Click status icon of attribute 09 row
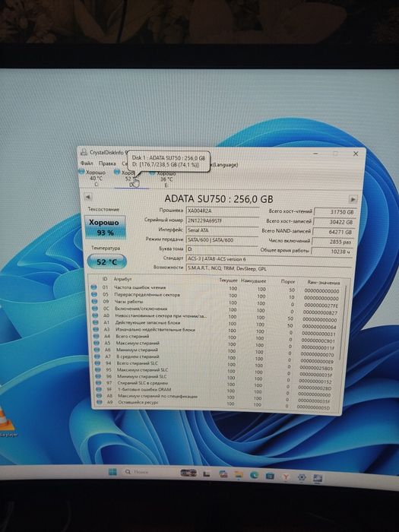This screenshot has height=532, width=399. pyautogui.click(x=95, y=302)
